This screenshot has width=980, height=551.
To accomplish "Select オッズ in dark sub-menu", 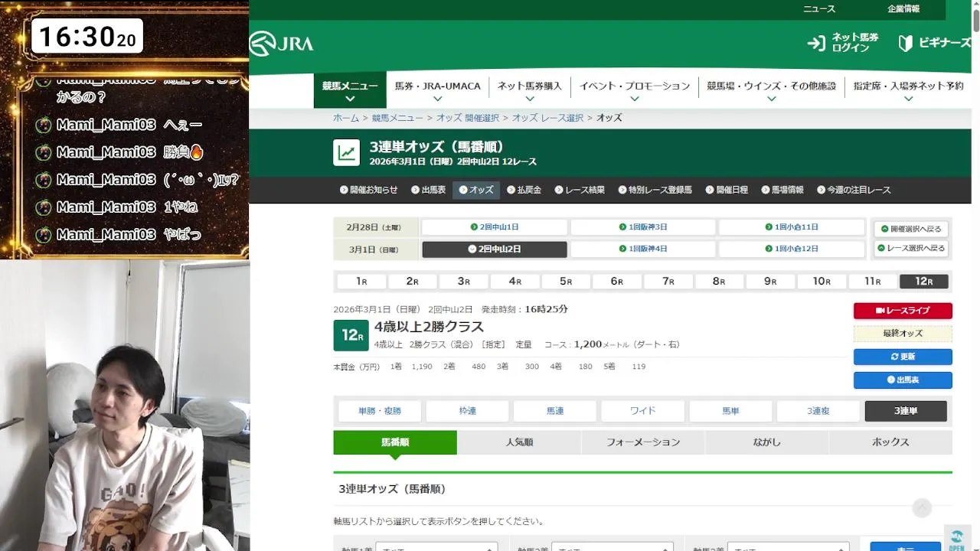I will pos(475,190).
